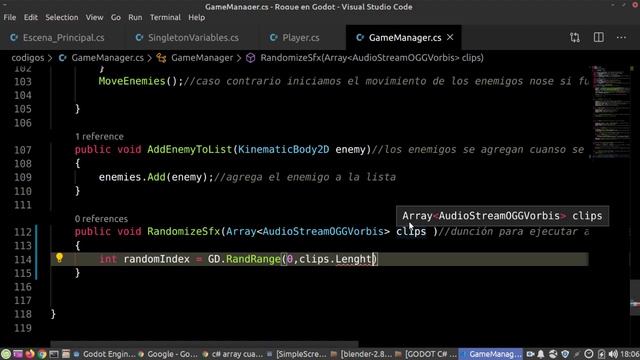The image size is (640, 360).
Task: Switch to 'c# array cua...' taskbar window
Action: (x=233, y=354)
